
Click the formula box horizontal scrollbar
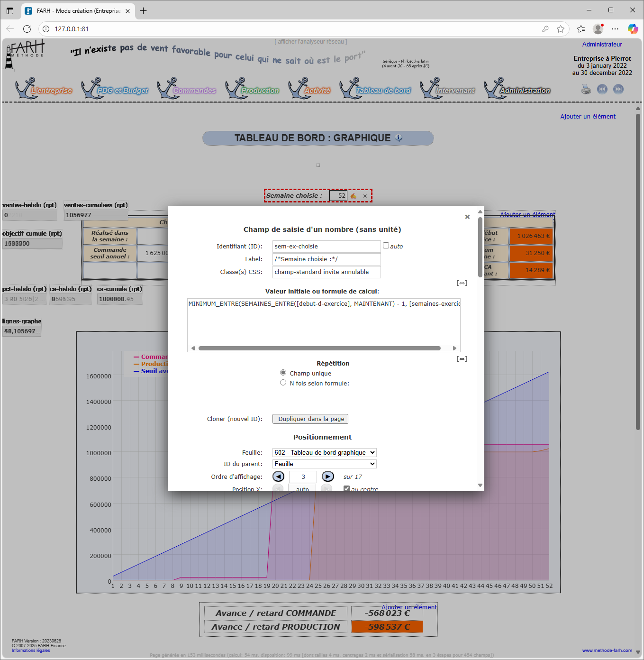tap(319, 348)
